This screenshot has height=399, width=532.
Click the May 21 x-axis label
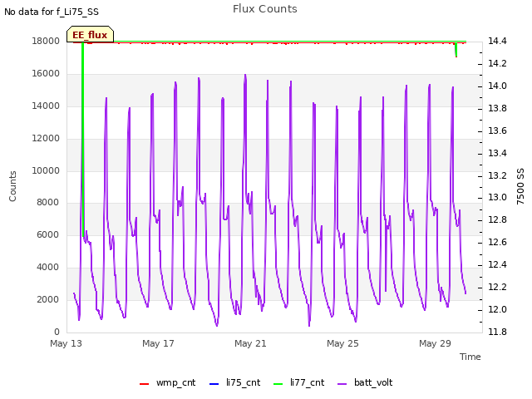pyautogui.click(x=250, y=343)
